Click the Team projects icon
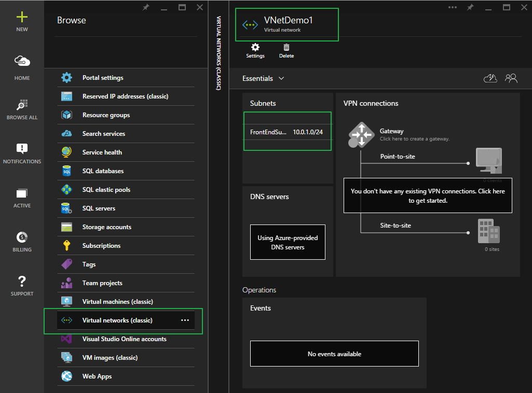Viewport: 532px width, 393px height. (66, 283)
